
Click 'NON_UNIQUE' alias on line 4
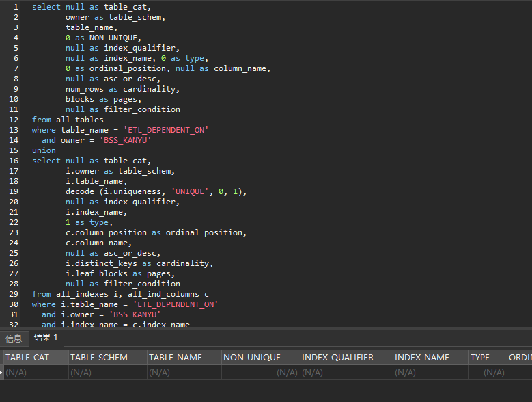113,38
